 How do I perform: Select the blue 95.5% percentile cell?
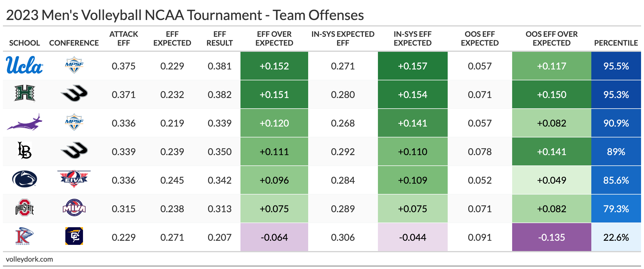[616, 66]
